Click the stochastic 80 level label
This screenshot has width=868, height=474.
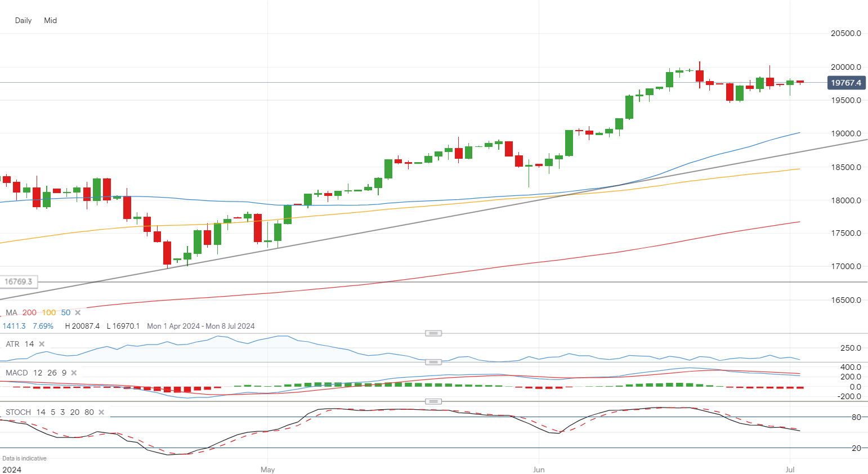[856, 417]
